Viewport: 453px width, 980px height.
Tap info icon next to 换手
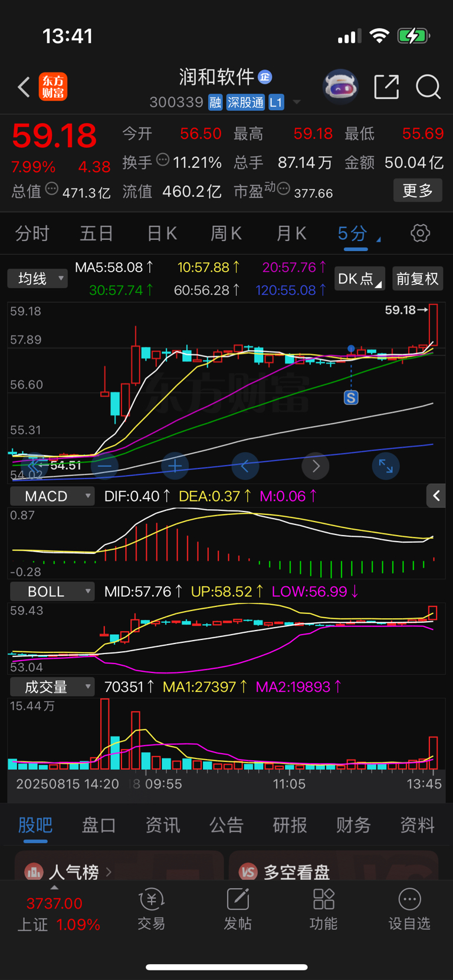(x=163, y=160)
